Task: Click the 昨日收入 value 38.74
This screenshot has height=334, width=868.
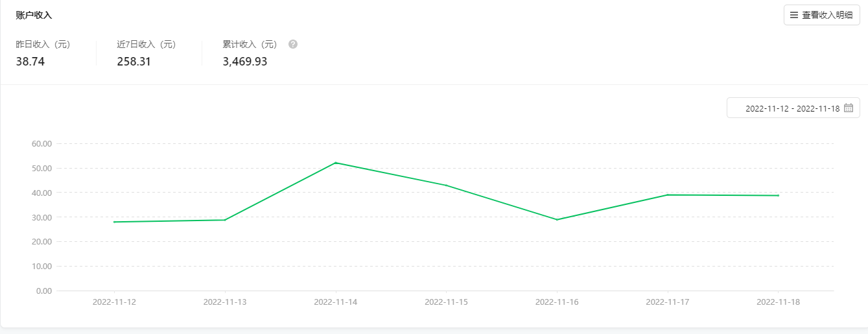Action: tap(30, 62)
